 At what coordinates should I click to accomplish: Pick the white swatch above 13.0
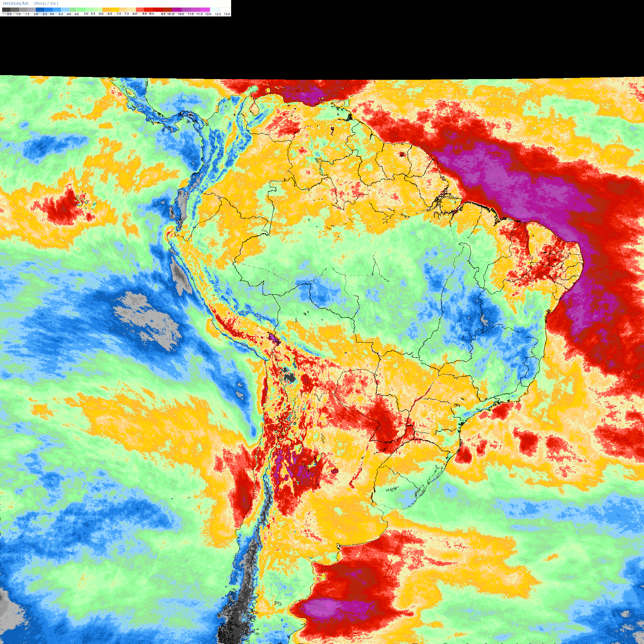(225, 10)
